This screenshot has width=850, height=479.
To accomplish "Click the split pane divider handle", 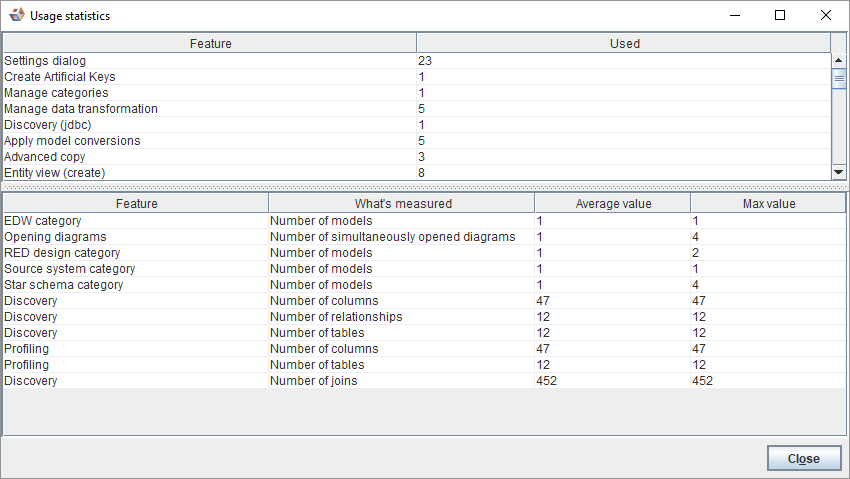I will pos(424,186).
